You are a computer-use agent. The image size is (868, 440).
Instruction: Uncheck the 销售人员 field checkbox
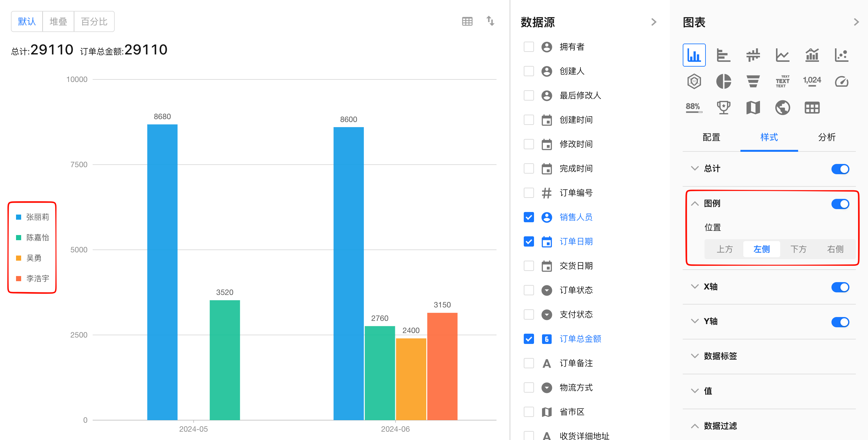point(529,217)
